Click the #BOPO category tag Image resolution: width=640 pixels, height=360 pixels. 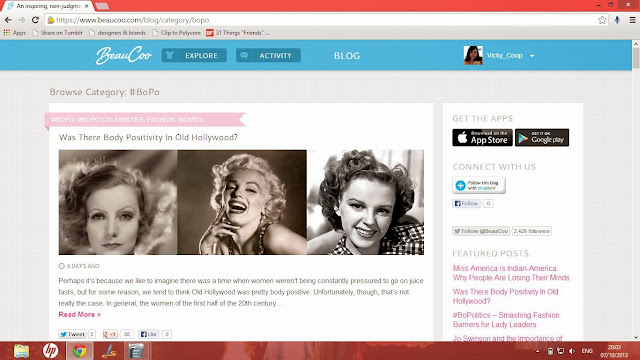[62, 120]
